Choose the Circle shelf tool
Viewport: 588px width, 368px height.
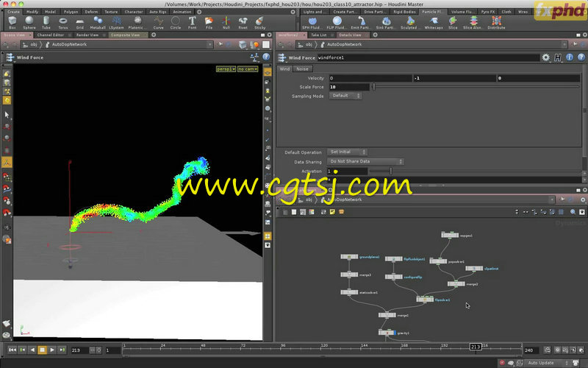coord(176,22)
